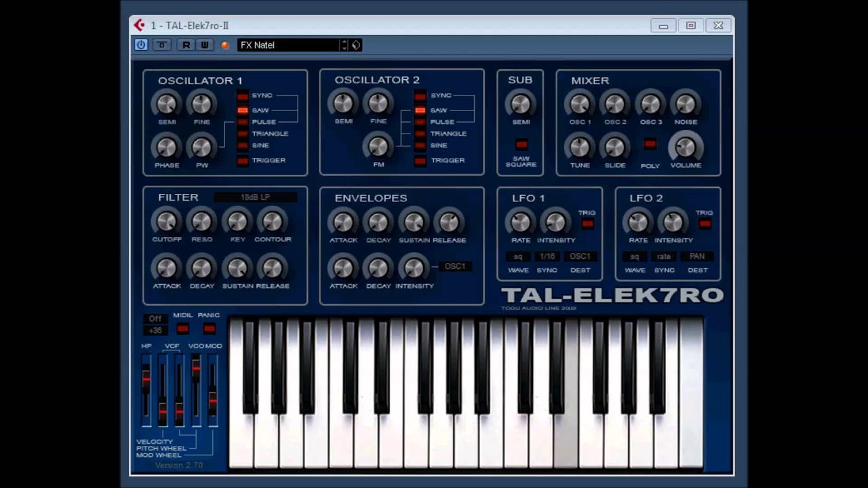This screenshot has width=868, height=488.
Task: Click the Cubase logo in title bar
Action: click(140, 26)
